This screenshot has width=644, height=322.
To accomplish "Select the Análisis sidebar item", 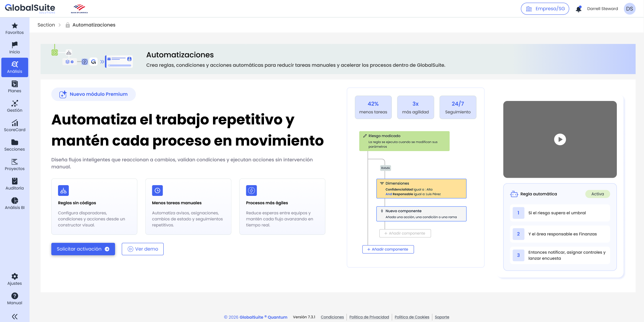I will [15, 67].
